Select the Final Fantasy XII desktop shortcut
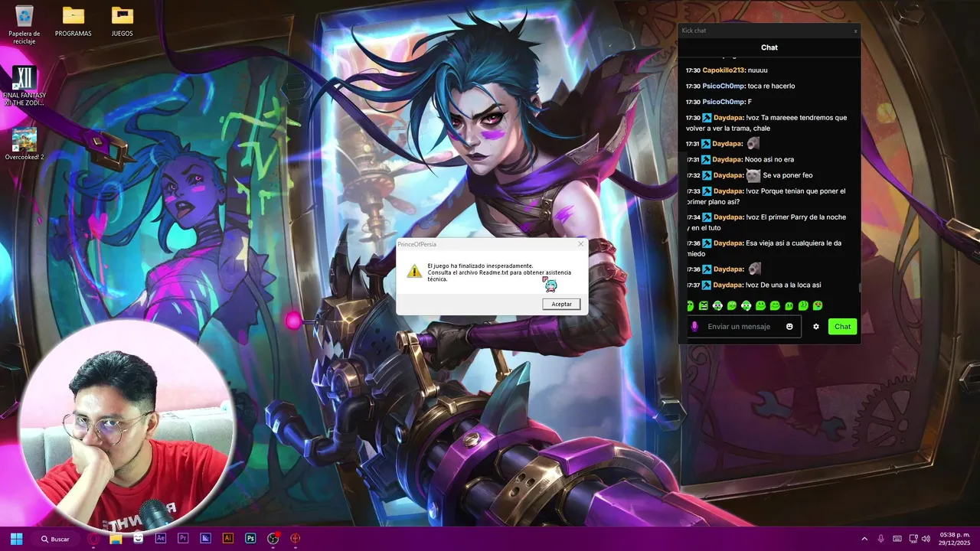This screenshot has height=551, width=980. [24, 86]
